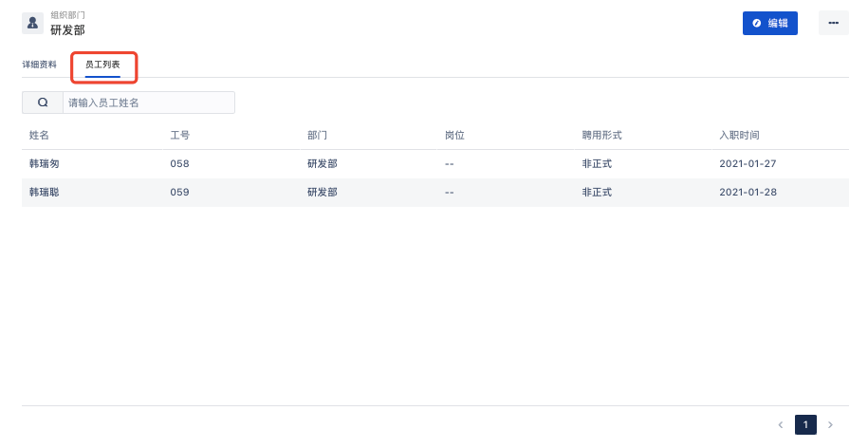This screenshot has height=448, width=868.
Task: Click the search magnifier icon
Action: click(43, 103)
